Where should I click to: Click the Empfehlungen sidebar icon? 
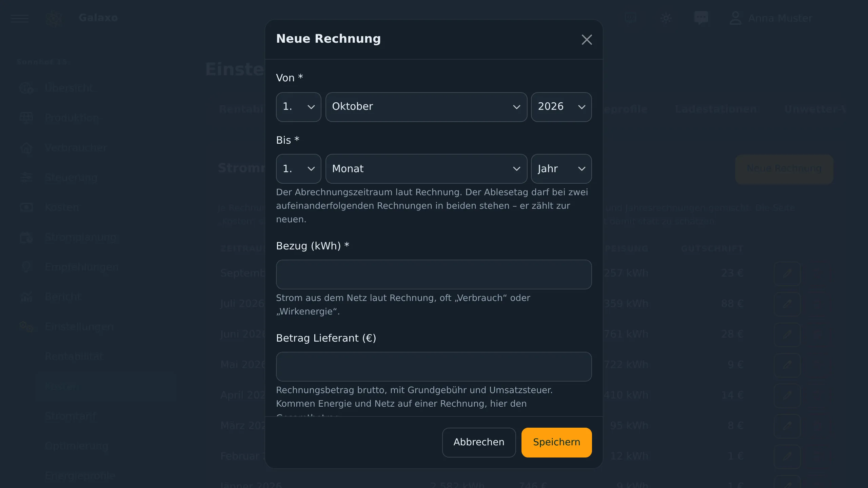[x=26, y=267]
